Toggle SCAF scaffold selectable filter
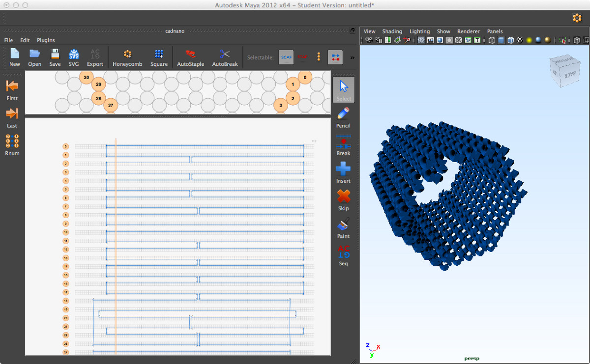This screenshot has width=590, height=364. [286, 57]
